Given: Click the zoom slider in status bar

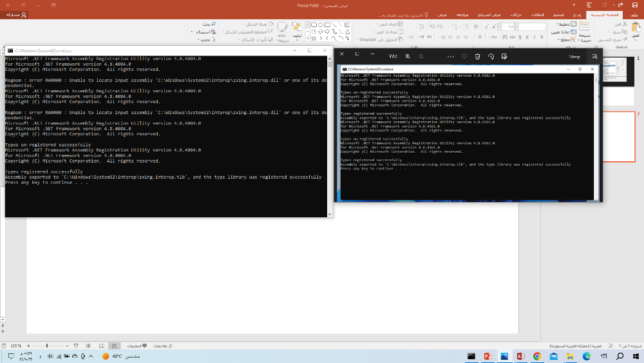Looking at the screenshot, I should tap(48, 346).
